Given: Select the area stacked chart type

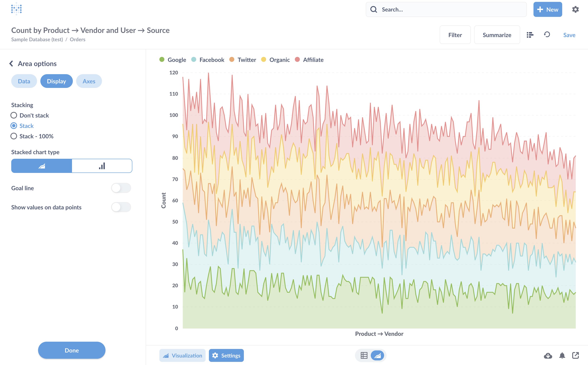Looking at the screenshot, I should pos(41,166).
